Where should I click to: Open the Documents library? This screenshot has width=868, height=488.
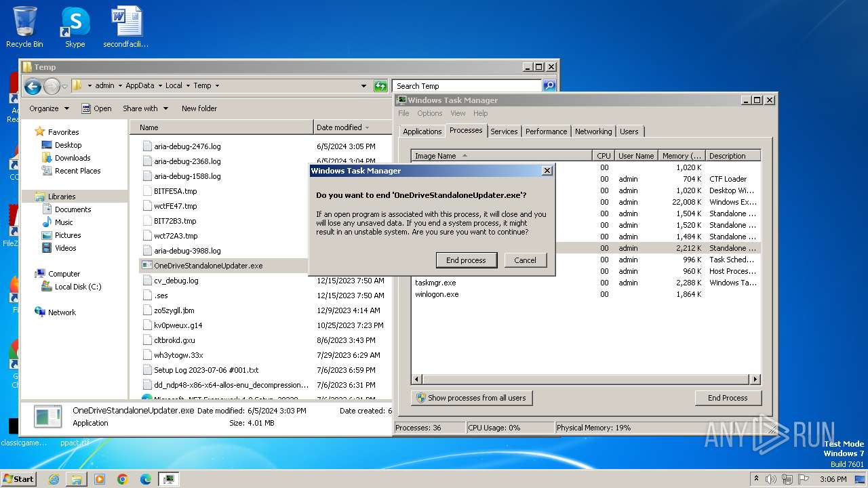pos(73,209)
